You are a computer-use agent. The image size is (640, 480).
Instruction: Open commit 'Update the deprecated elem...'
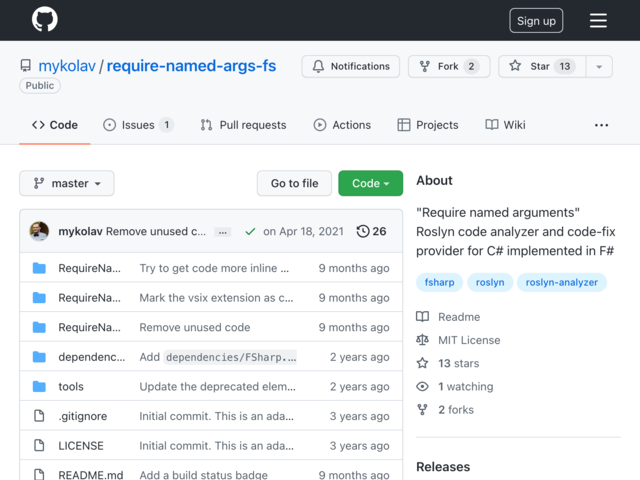[x=218, y=387]
